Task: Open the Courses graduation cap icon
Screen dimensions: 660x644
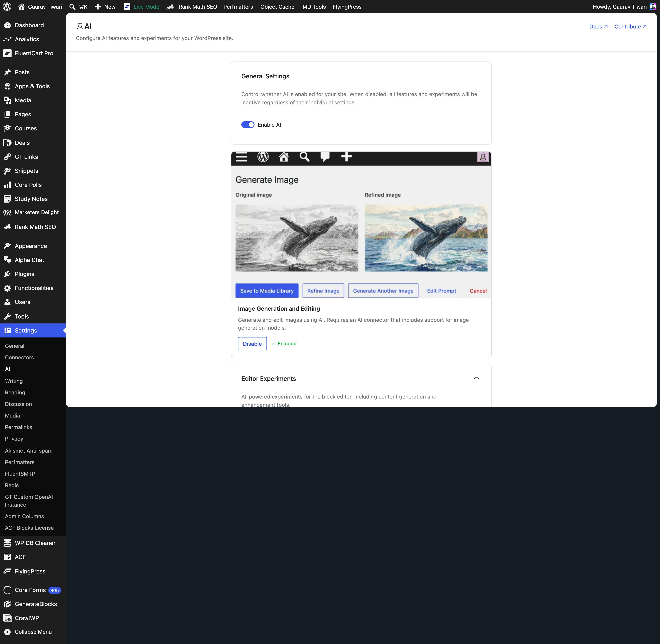Action: (7, 129)
